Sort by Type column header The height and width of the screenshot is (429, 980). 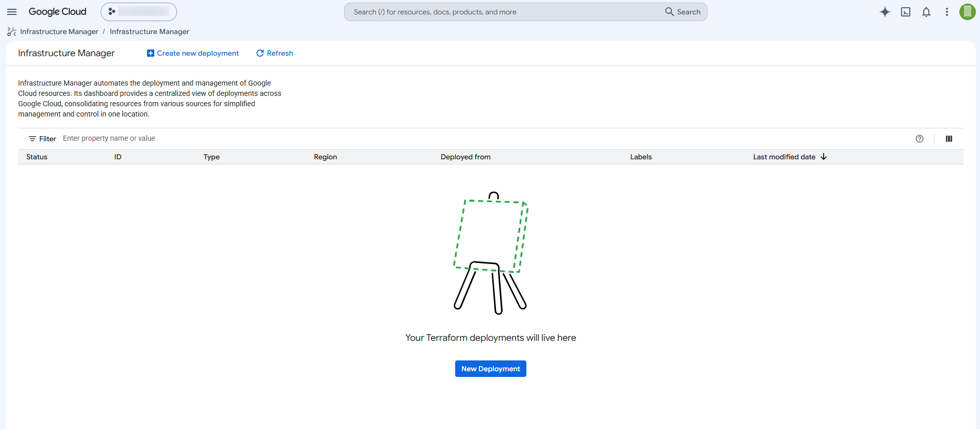(212, 157)
